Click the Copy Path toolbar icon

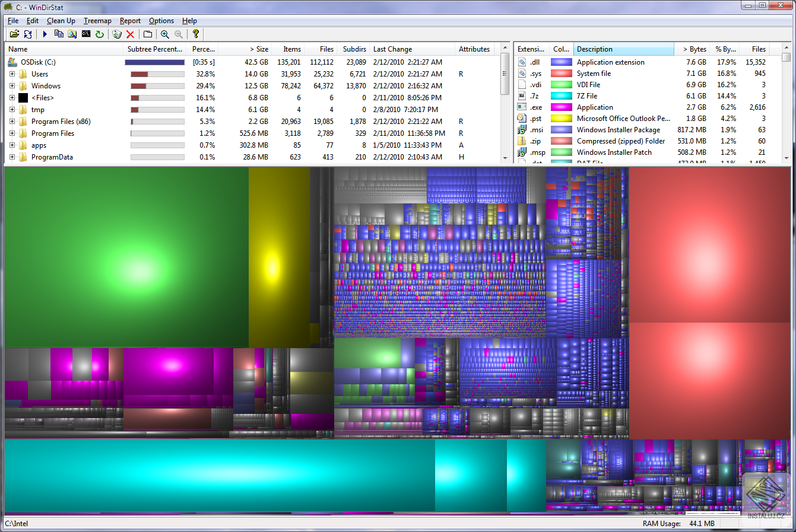point(59,34)
